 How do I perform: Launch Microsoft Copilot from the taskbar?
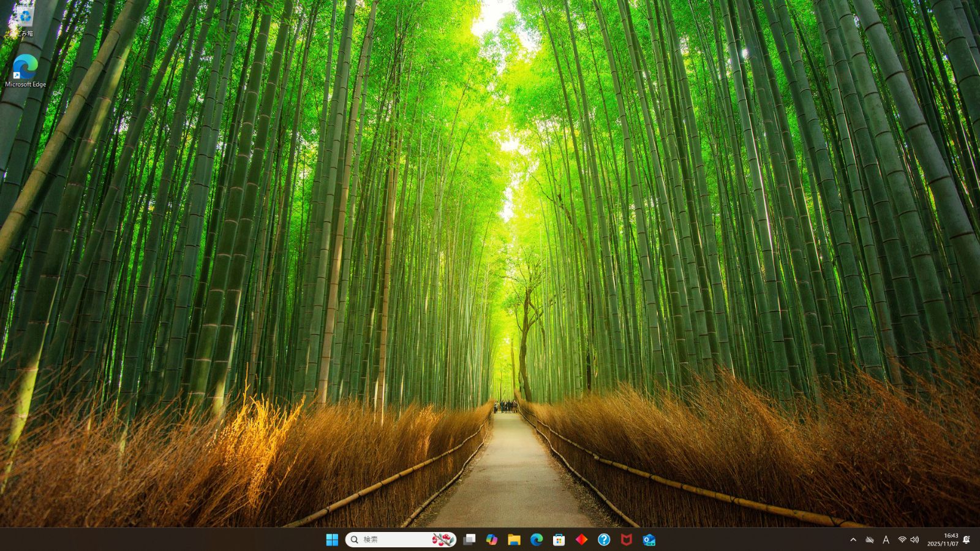point(492,539)
